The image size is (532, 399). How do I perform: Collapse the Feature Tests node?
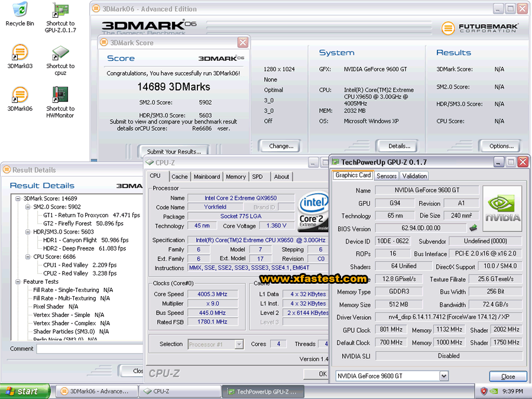pyautogui.click(x=18, y=281)
